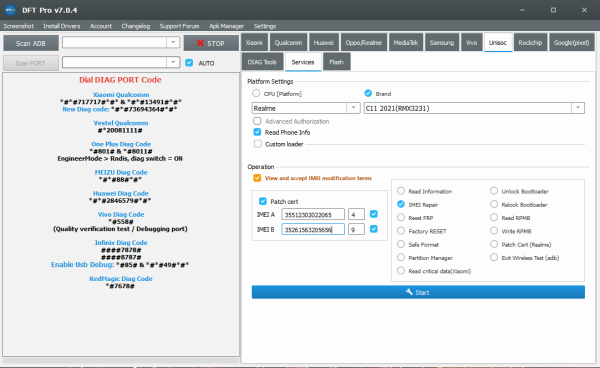Enable the Custom loader checkbox
Image resolution: width=600 pixels, height=368 pixels.
point(258,144)
